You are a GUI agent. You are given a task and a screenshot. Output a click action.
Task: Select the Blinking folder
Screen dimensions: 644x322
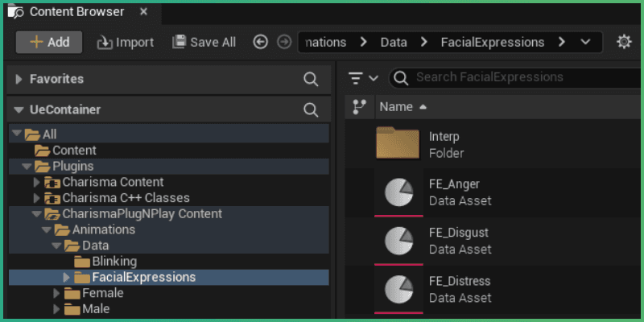click(x=114, y=261)
